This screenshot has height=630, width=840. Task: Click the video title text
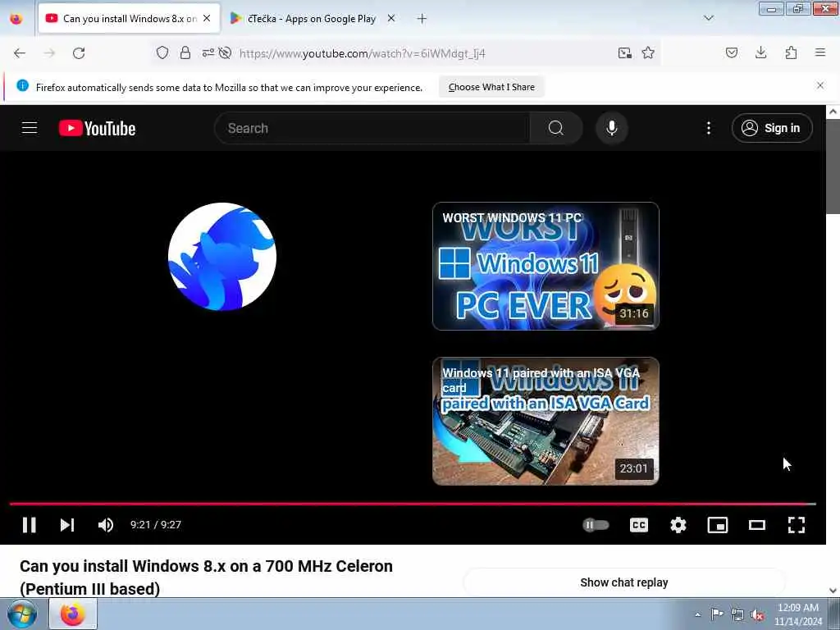coord(206,577)
